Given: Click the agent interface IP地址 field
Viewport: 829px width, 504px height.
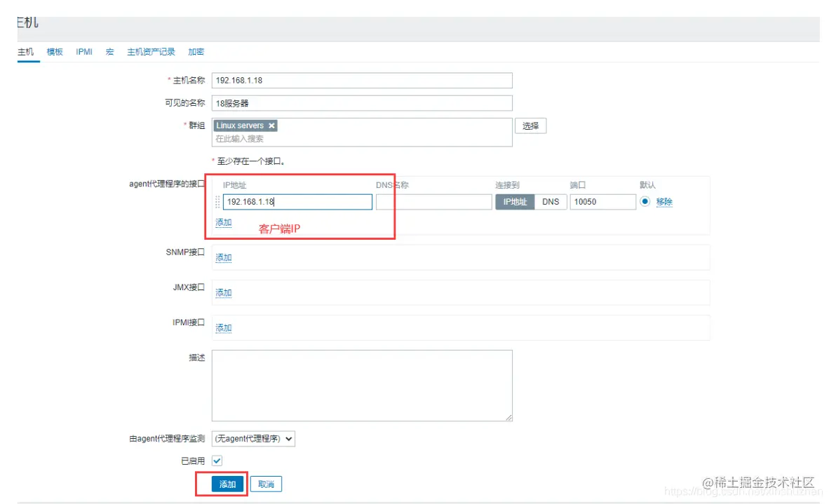Looking at the screenshot, I should coord(297,202).
